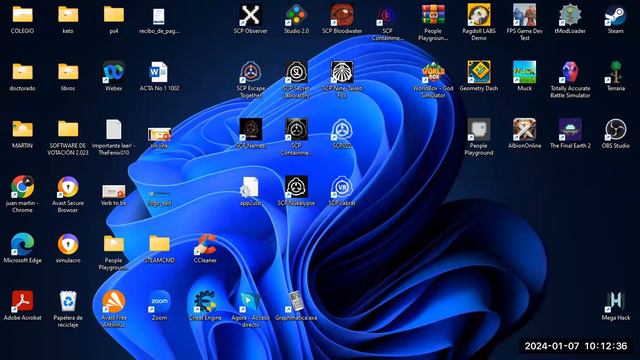The width and height of the screenshot is (640, 360).
Task: Open the Muck game shortcut
Action: coord(524,72)
